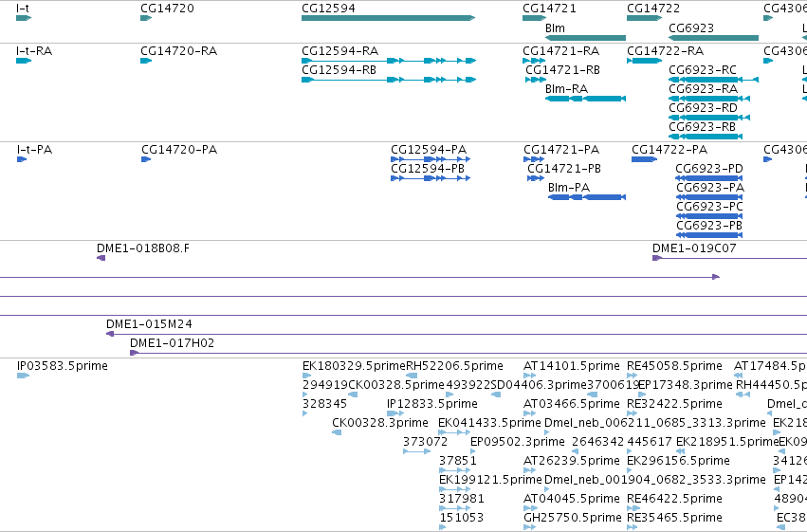Click the RE45058.5prime EST label
Viewport: 807px width, 532px height.
point(675,366)
